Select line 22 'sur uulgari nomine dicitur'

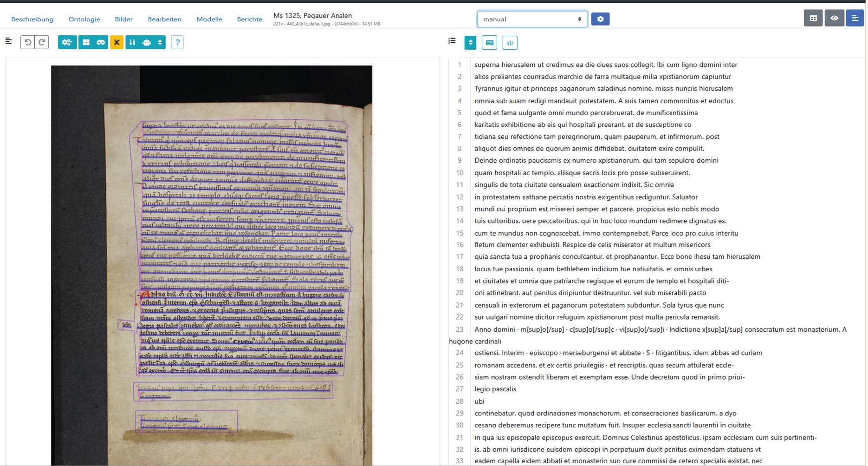tap(597, 317)
